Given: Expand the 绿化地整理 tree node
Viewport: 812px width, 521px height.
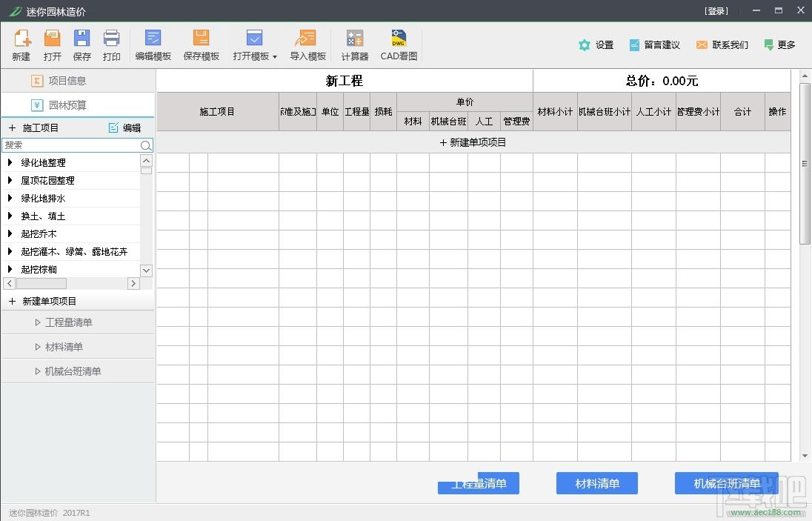Looking at the screenshot, I should pos(10,162).
